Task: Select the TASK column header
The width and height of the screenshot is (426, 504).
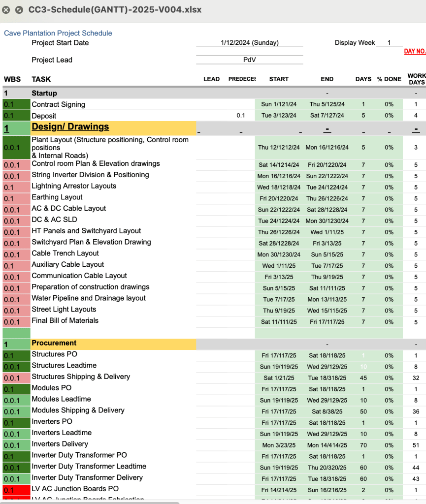Action: tap(41, 79)
